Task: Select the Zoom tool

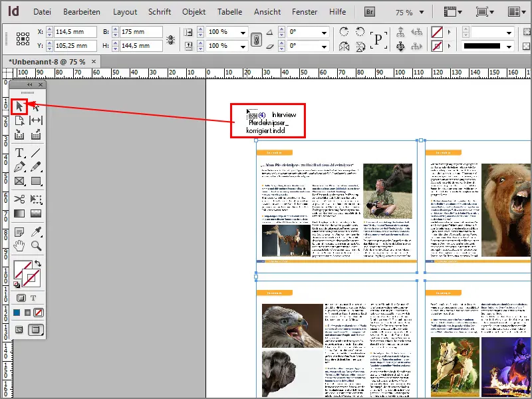Action: coord(35,244)
